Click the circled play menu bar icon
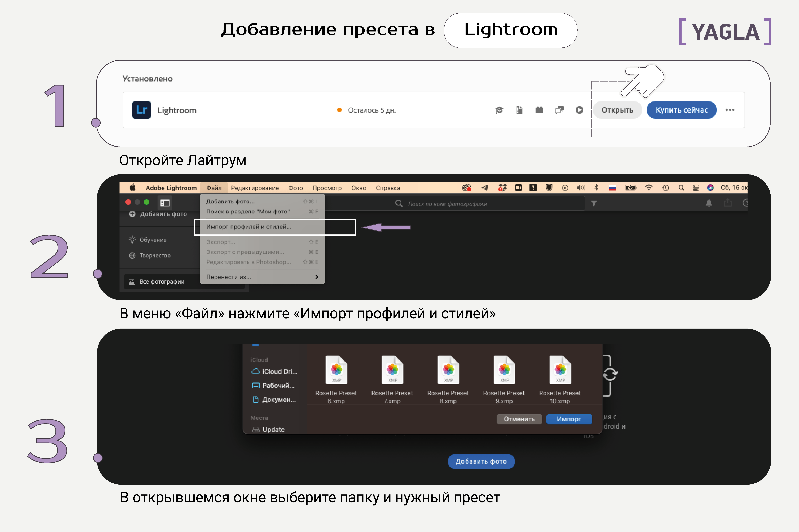 pos(565,188)
